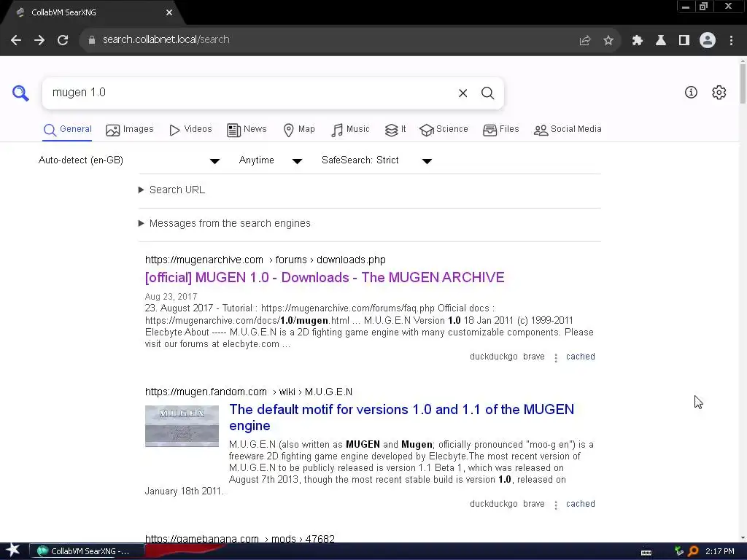
Task: Open the profile avatar menu
Action: pos(708,41)
